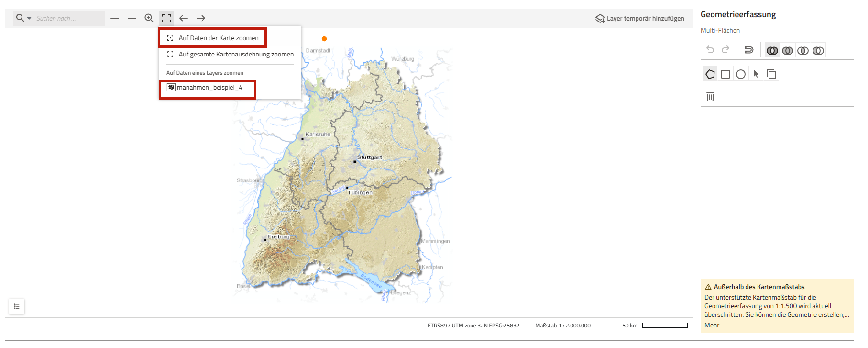
Task: Select the rectangle drawing tool
Action: coord(725,74)
